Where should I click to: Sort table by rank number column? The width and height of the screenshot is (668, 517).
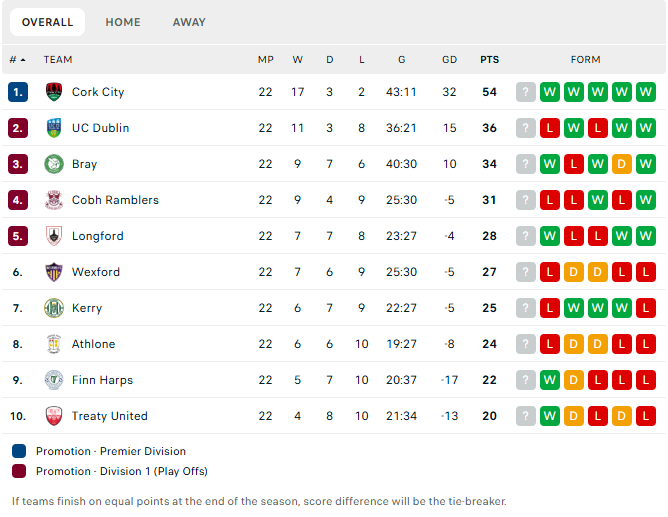[x=17, y=60]
